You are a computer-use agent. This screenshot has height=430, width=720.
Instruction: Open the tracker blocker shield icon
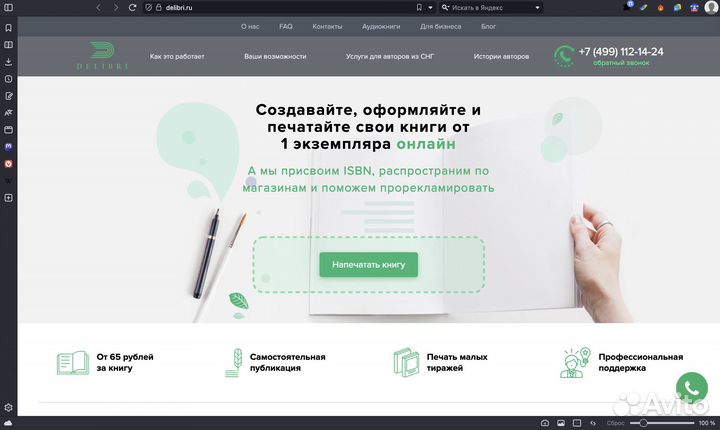(148, 7)
